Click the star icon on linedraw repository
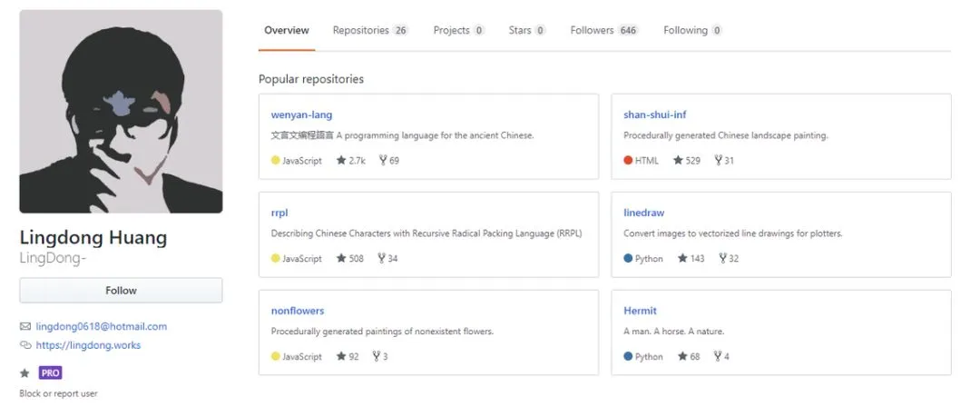The height and width of the screenshot is (407, 980). coord(682,259)
